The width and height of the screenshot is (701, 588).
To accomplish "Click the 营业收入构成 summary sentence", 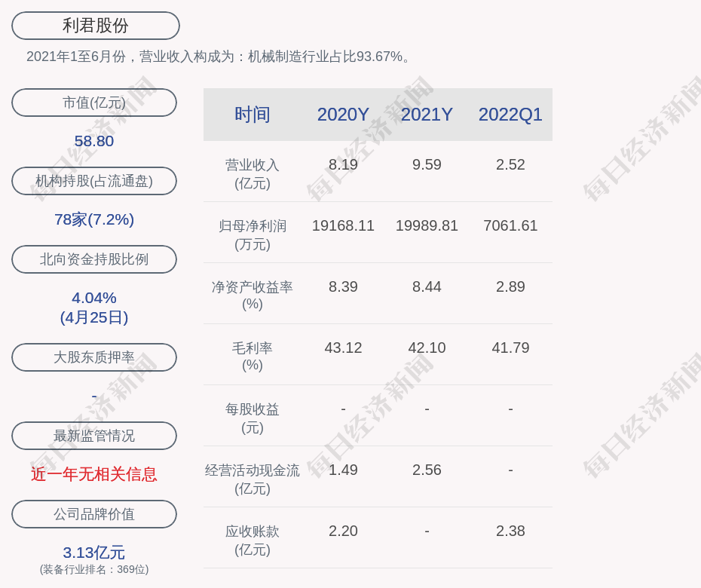I will [219, 57].
